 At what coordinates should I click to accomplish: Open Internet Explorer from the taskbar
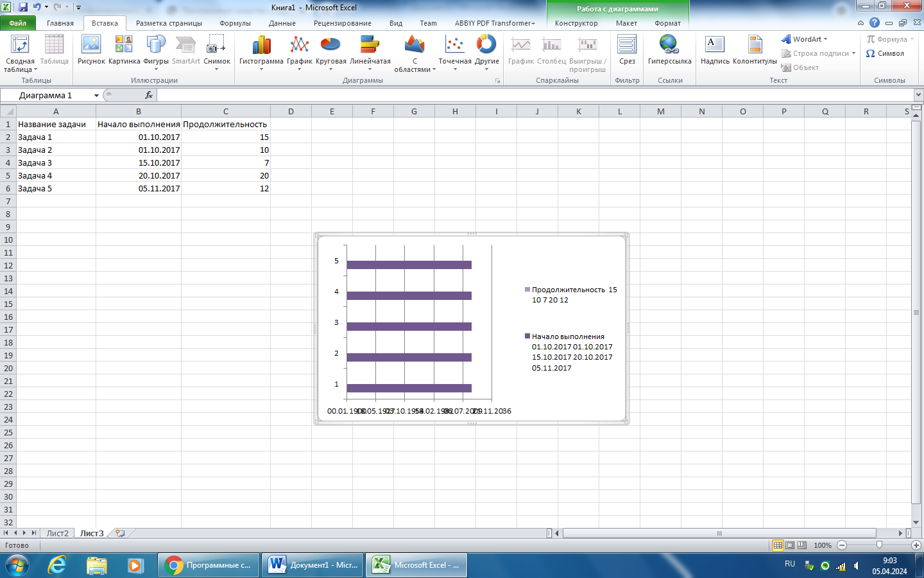pyautogui.click(x=57, y=565)
